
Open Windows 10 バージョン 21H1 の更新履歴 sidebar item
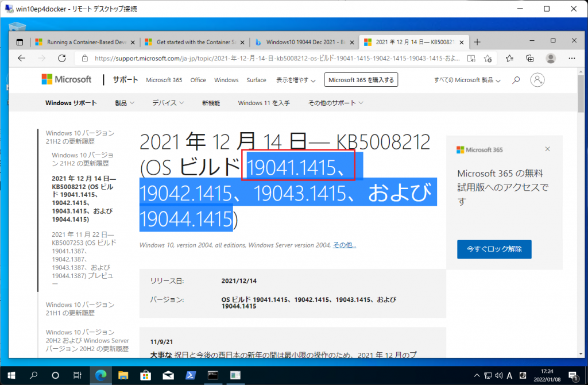click(x=80, y=309)
